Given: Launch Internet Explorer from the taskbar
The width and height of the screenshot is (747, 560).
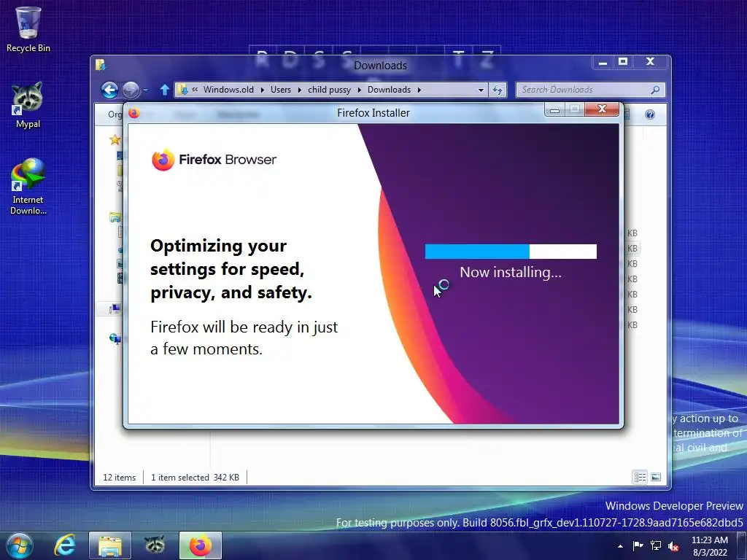Looking at the screenshot, I should point(64,545).
